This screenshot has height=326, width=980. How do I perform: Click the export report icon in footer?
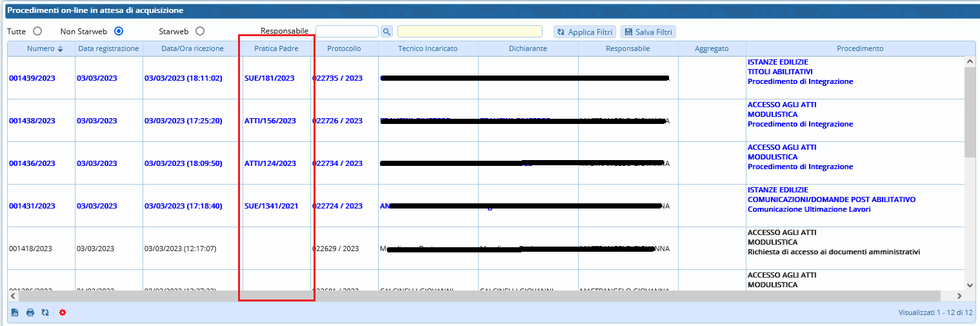tap(15, 312)
